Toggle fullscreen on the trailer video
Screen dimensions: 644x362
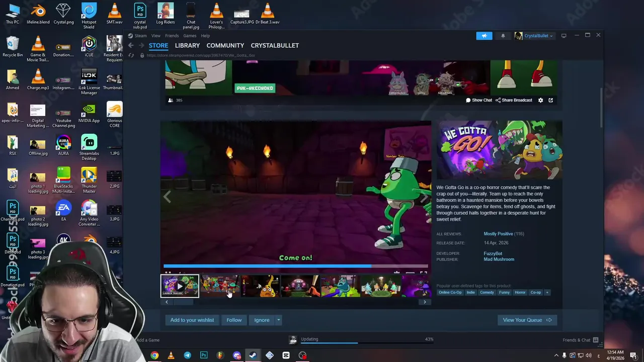pyautogui.click(x=423, y=274)
